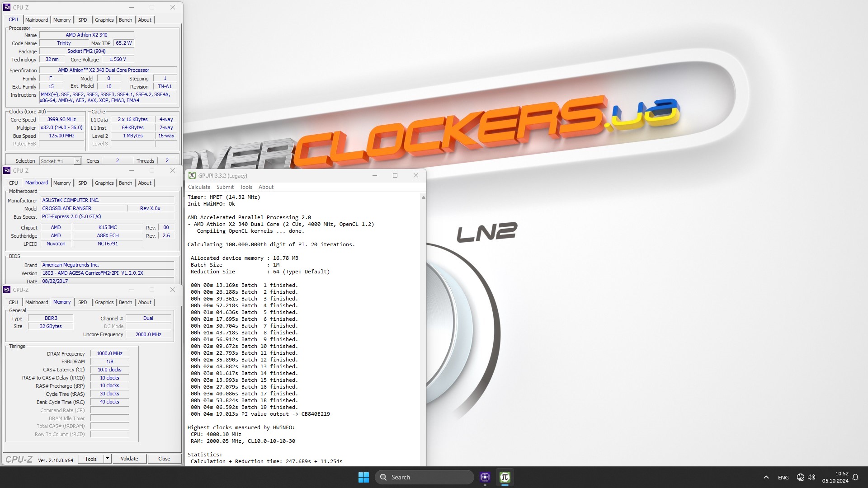The width and height of the screenshot is (868, 488).
Task: Open network status tray icon
Action: [800, 477]
